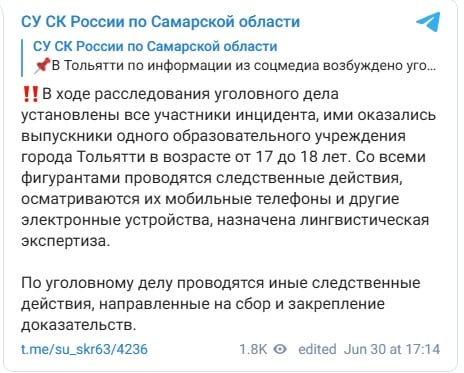
Task: Click the pushpin emoji in quoted message
Action: [42, 65]
